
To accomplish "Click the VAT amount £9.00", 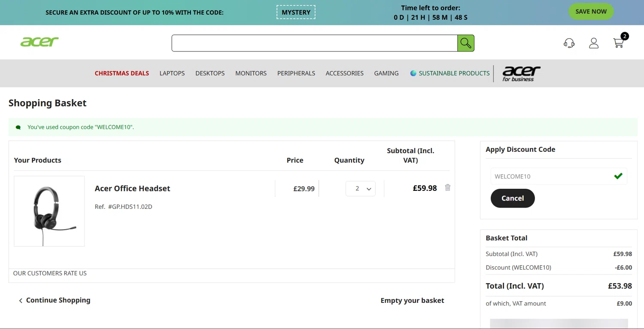I will pyautogui.click(x=624, y=304).
